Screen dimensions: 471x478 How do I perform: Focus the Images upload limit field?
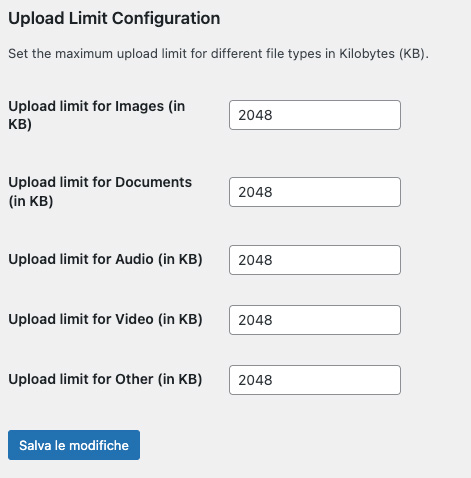(x=315, y=115)
